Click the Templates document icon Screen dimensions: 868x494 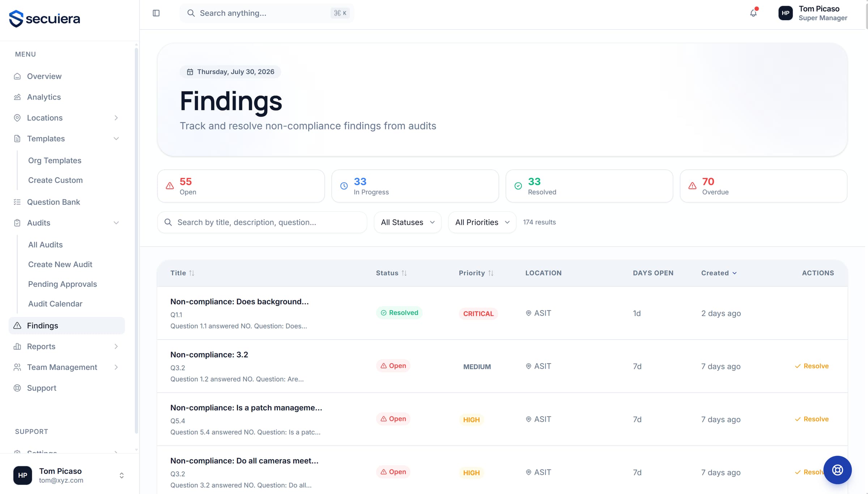17,139
